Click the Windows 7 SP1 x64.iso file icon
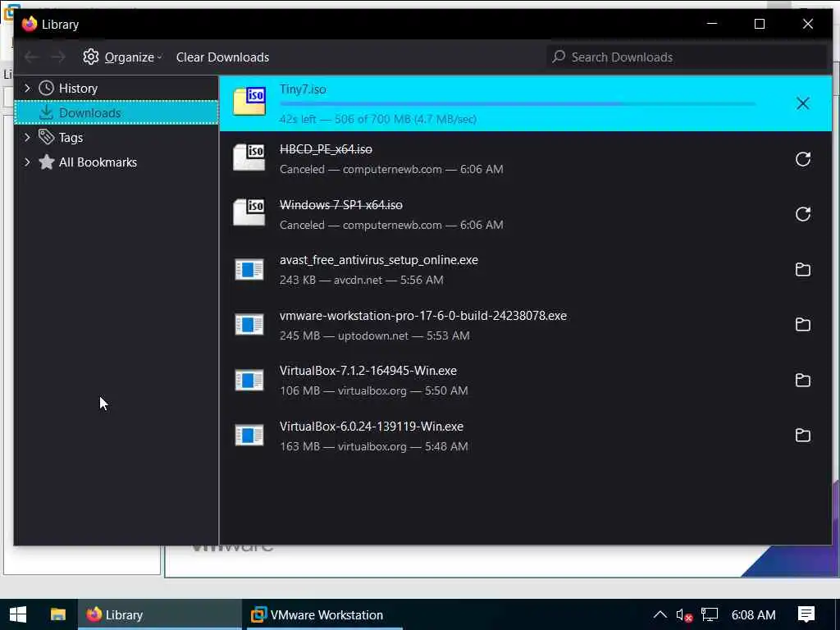840x630 pixels. [249, 212]
